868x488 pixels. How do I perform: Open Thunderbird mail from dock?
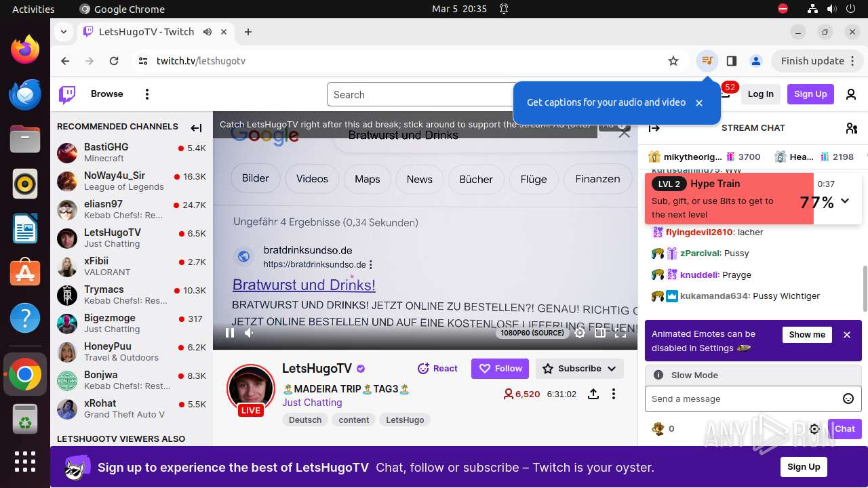tap(25, 94)
